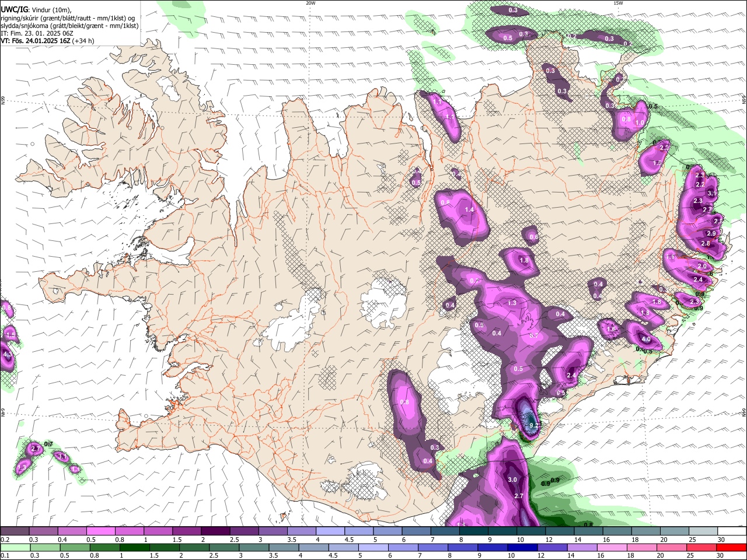Click the 9.2 precipitation maximum value

(532, 425)
